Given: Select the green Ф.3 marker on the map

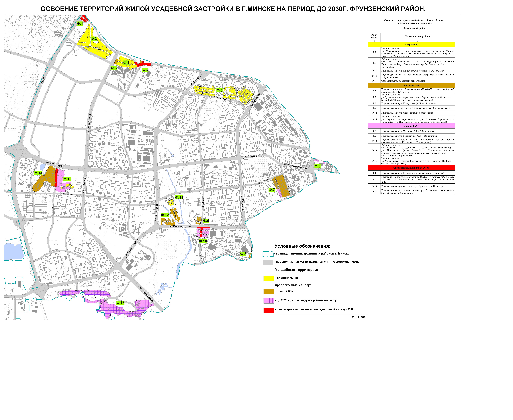Looking at the screenshot, I should 114,68.
